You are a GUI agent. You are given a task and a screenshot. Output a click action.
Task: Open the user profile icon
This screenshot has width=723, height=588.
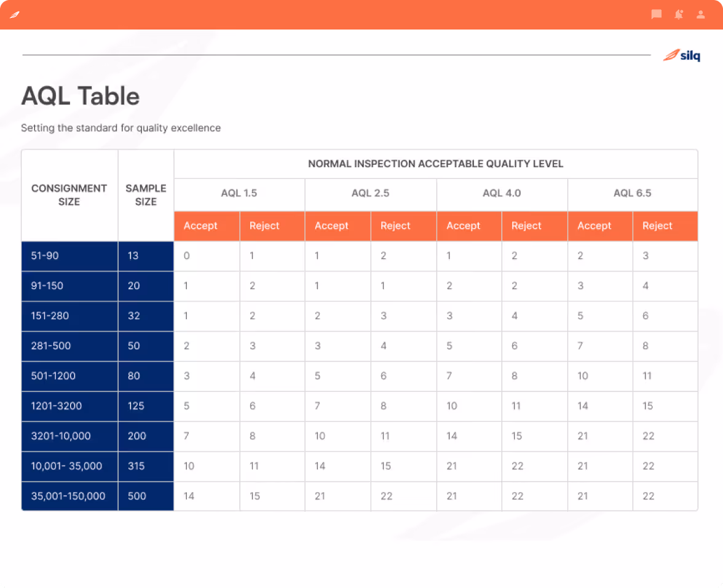click(700, 14)
